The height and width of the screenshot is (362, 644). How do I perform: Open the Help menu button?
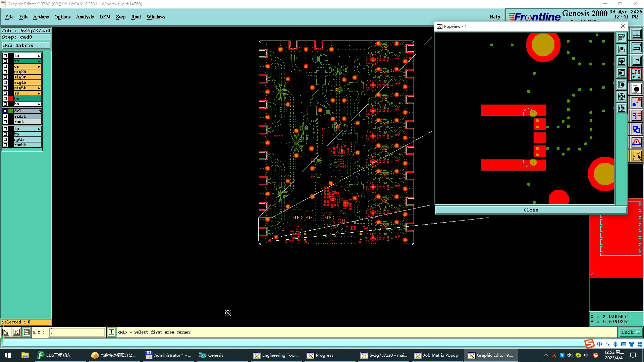(x=494, y=17)
